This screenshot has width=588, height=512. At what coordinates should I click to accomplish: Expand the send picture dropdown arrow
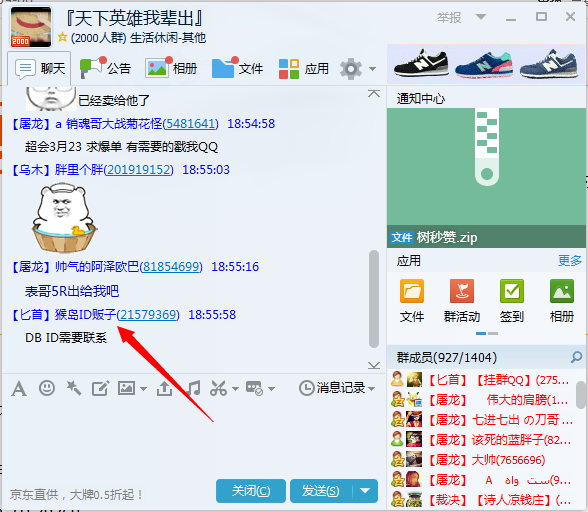(144, 389)
